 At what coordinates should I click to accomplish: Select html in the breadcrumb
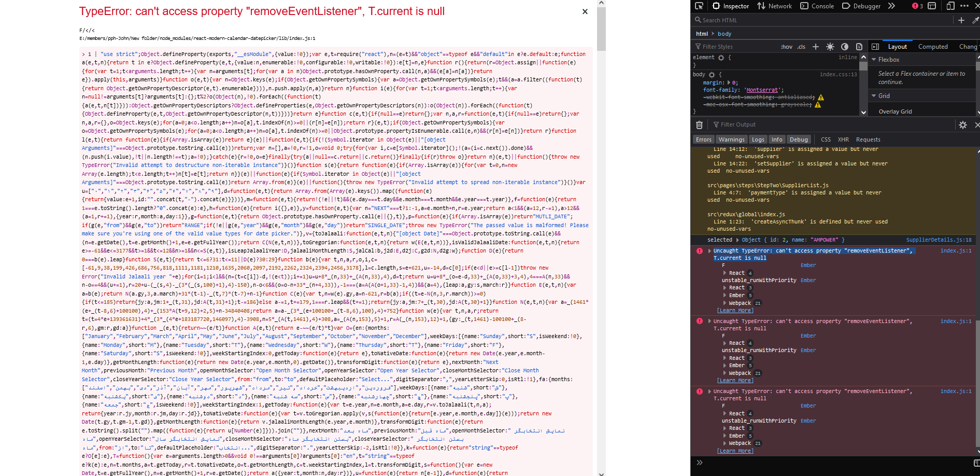pos(702,34)
